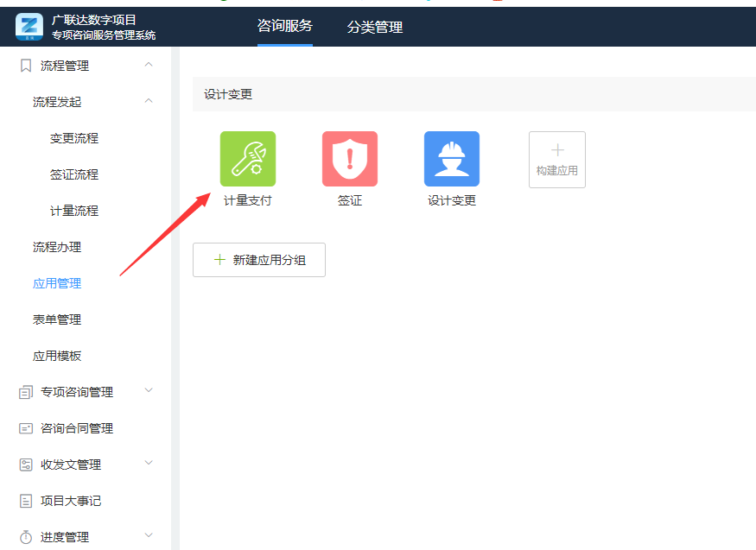Select 签证流程 in sidebar

[74, 174]
